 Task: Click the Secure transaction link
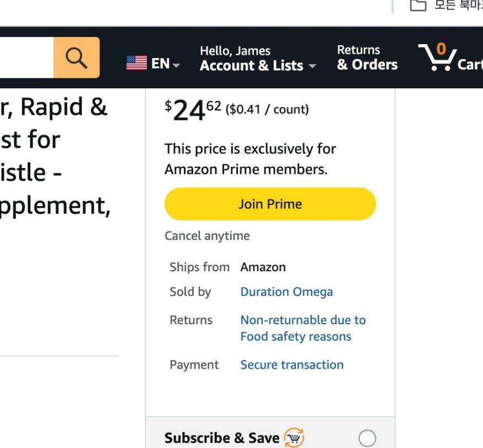(292, 365)
